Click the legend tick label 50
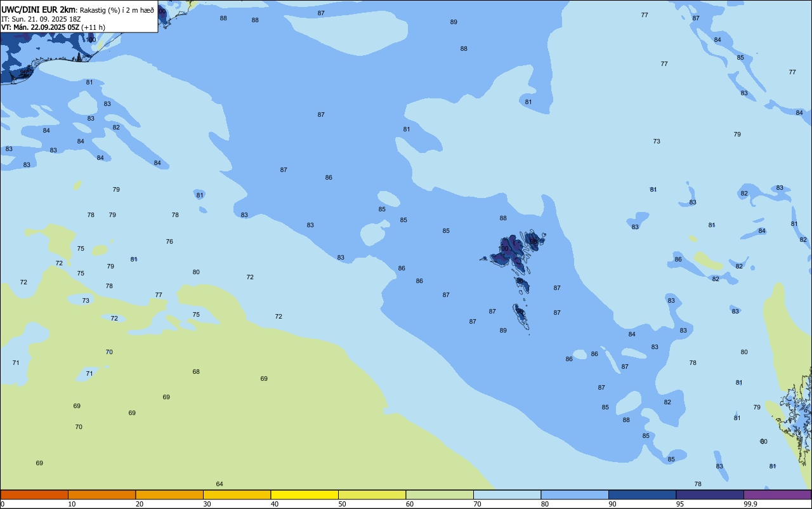812x509 pixels. point(343,504)
